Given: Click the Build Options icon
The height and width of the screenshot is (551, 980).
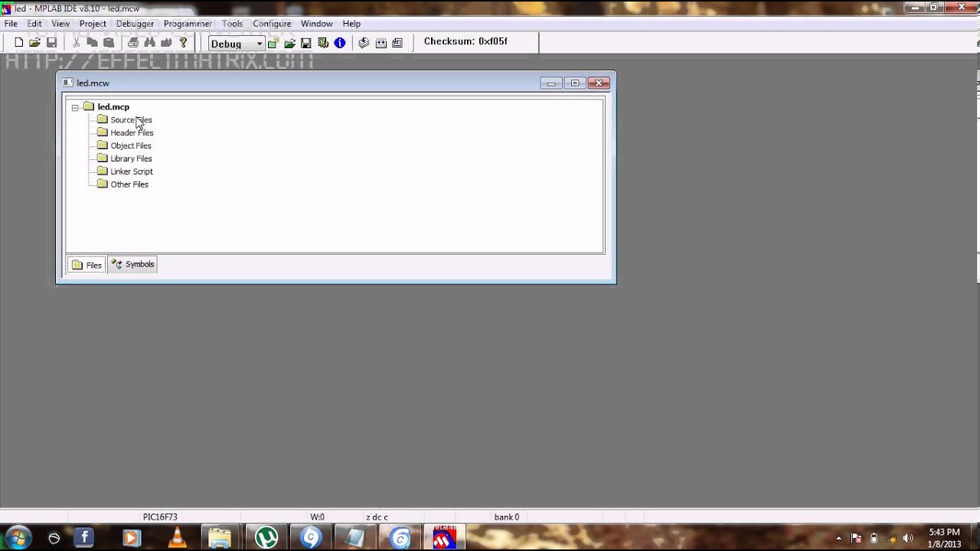Looking at the screenshot, I should 323,44.
